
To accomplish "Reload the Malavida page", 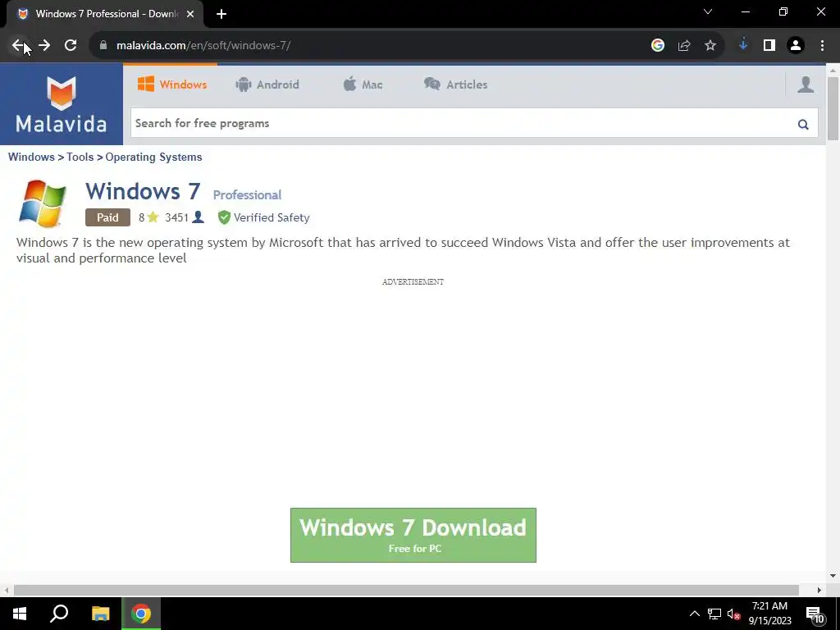I will click(x=71, y=46).
